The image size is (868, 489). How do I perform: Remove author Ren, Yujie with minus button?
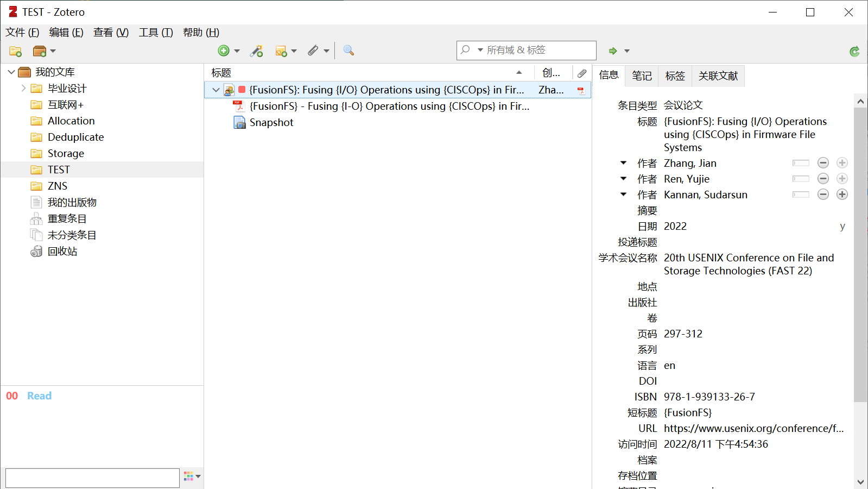tap(823, 179)
